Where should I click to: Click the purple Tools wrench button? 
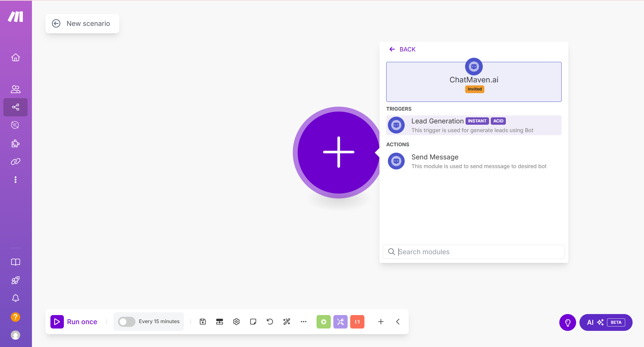(340, 322)
